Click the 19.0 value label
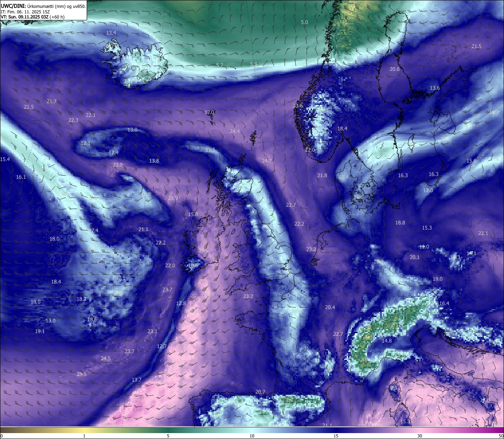 [437, 279]
